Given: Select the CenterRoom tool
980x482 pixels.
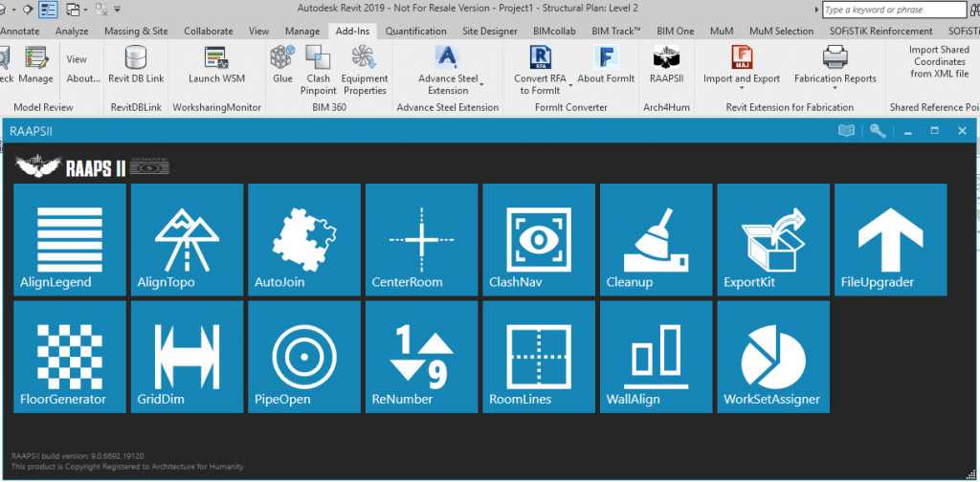Looking at the screenshot, I should [x=422, y=239].
